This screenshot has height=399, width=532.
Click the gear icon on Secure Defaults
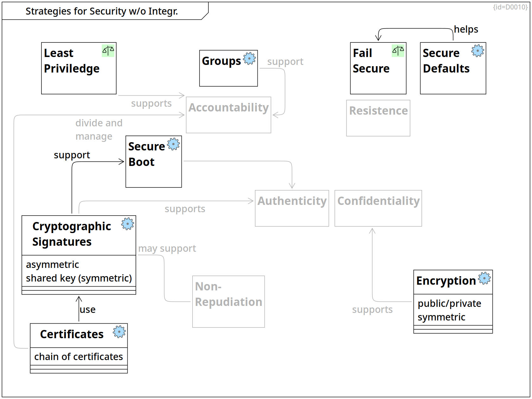click(478, 51)
